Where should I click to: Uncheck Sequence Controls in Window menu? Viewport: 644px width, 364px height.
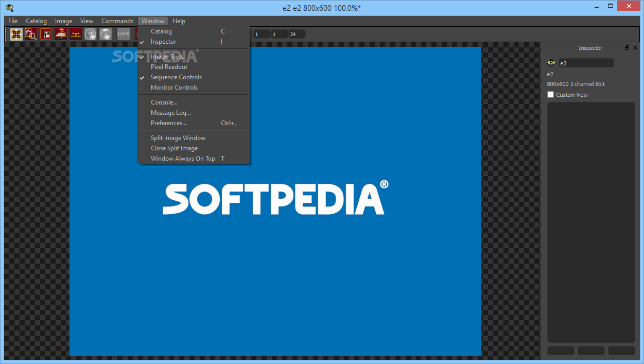tap(194, 77)
